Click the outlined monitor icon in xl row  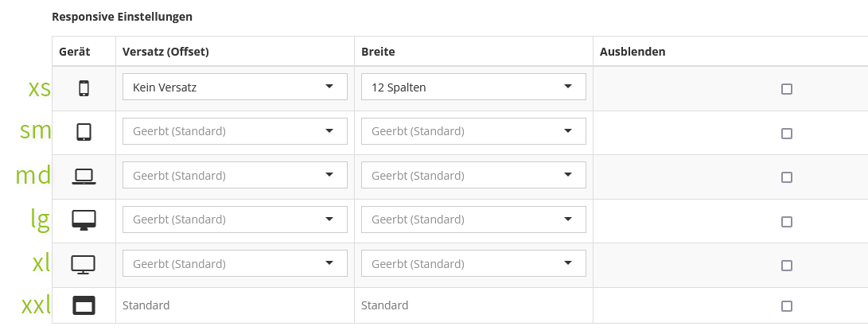84,264
